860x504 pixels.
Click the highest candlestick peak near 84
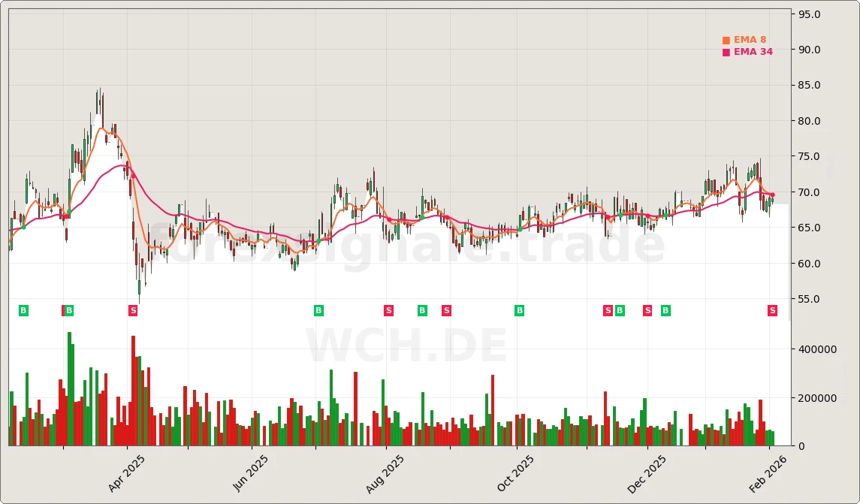[98, 90]
